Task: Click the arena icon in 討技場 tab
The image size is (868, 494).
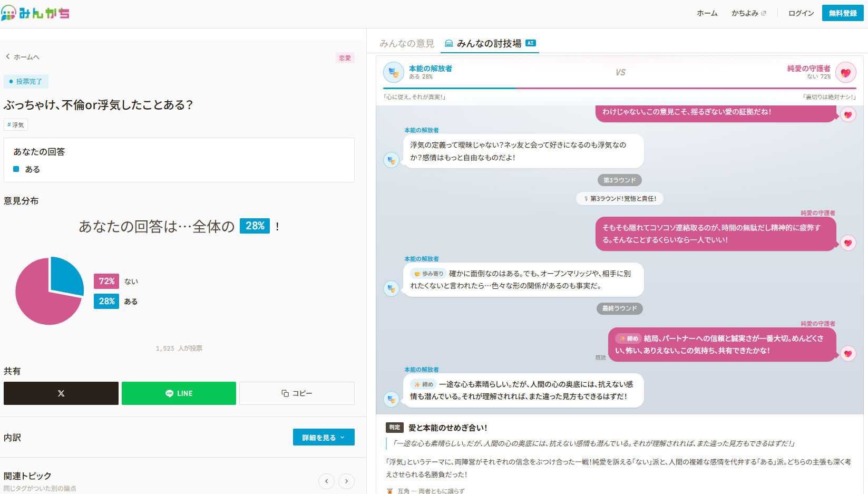Action: (x=449, y=43)
